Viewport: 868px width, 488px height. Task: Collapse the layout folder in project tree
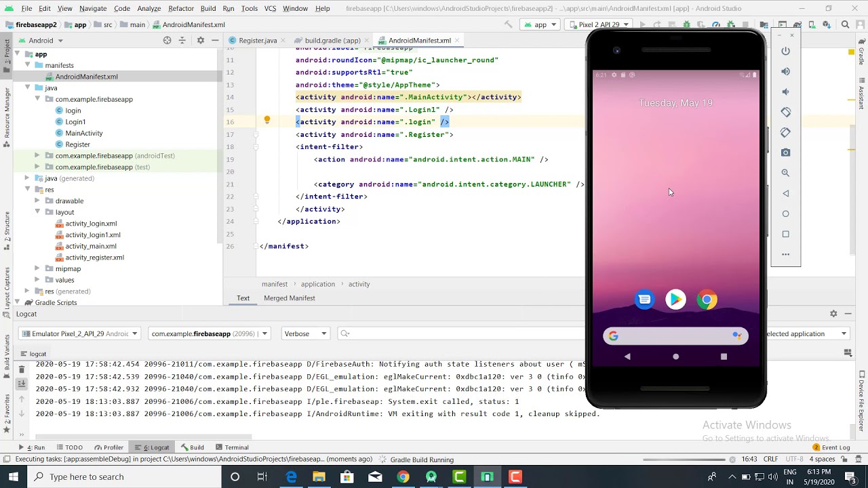pyautogui.click(x=38, y=212)
